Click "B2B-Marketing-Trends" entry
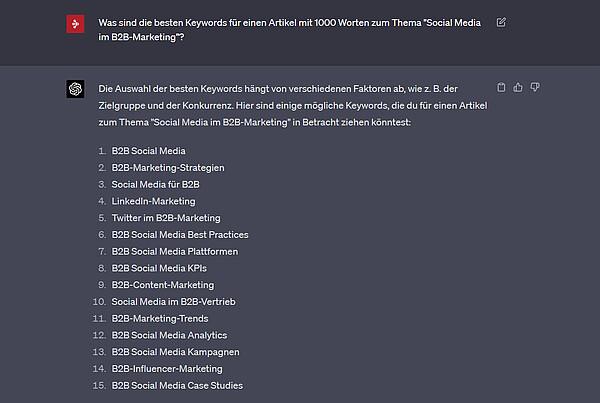The height and width of the screenshot is (403, 600). (x=160, y=318)
